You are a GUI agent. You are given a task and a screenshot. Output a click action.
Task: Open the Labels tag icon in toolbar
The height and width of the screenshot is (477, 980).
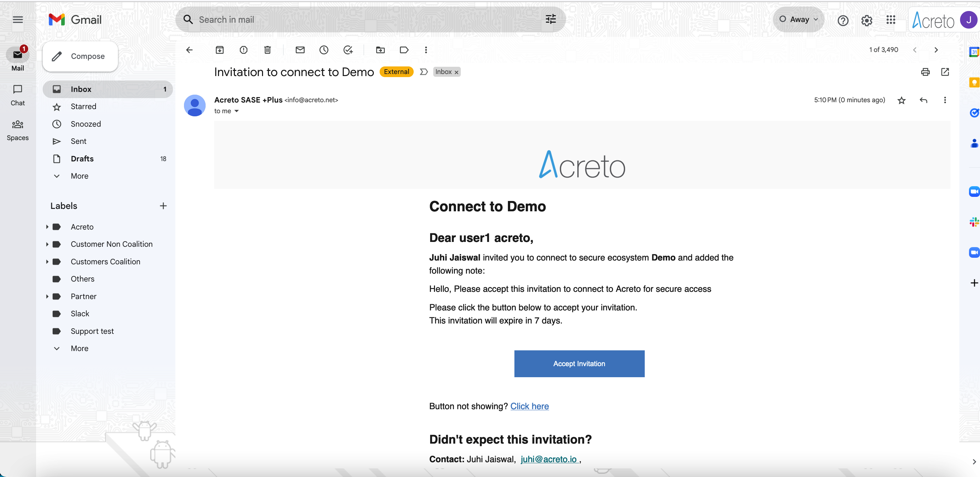tap(404, 50)
